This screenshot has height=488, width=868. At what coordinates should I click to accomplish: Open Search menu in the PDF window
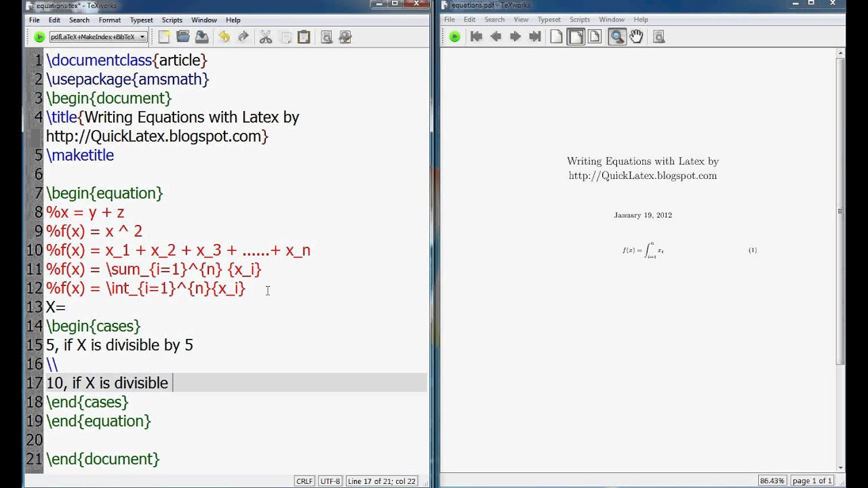point(494,20)
